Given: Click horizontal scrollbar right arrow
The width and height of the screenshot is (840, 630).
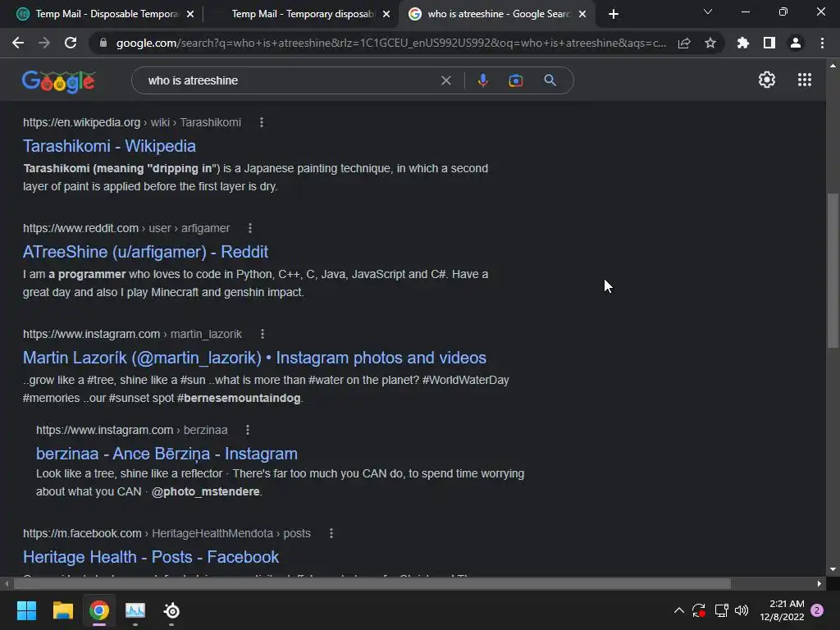Looking at the screenshot, I should pos(819,583).
